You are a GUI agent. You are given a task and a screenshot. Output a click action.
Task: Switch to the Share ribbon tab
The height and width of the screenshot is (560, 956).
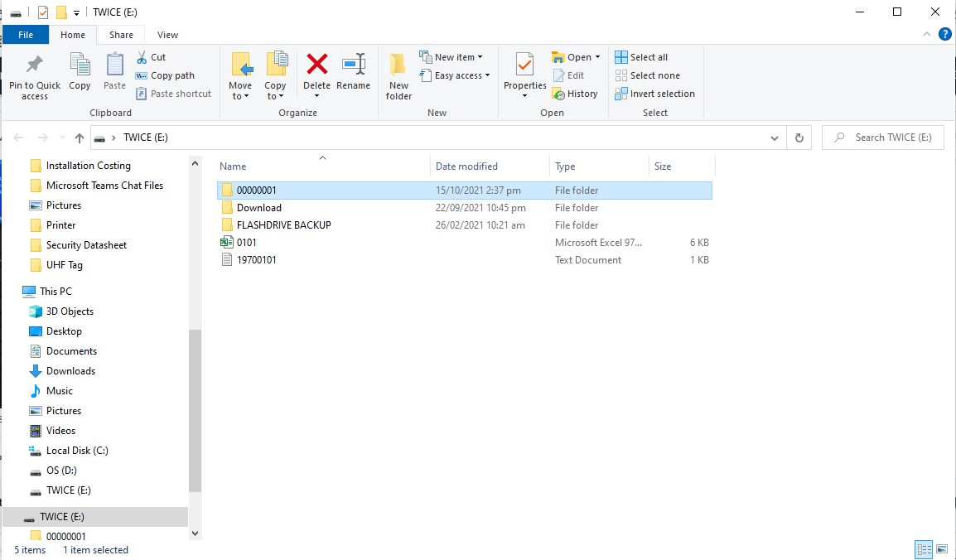121,35
